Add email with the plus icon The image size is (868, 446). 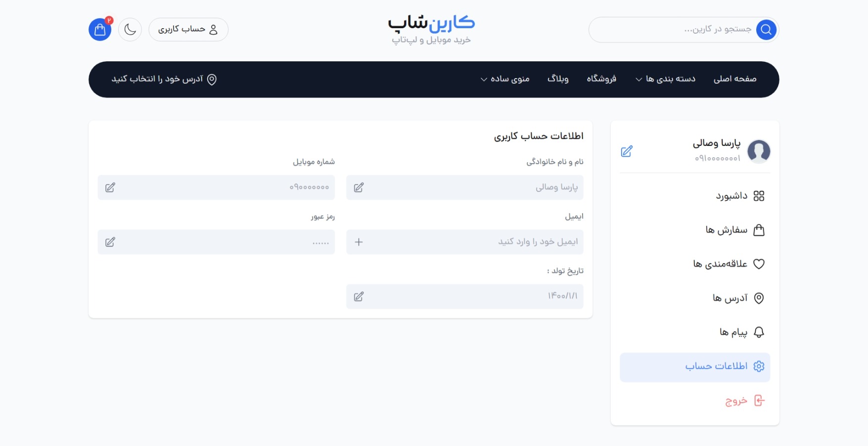[x=359, y=242]
